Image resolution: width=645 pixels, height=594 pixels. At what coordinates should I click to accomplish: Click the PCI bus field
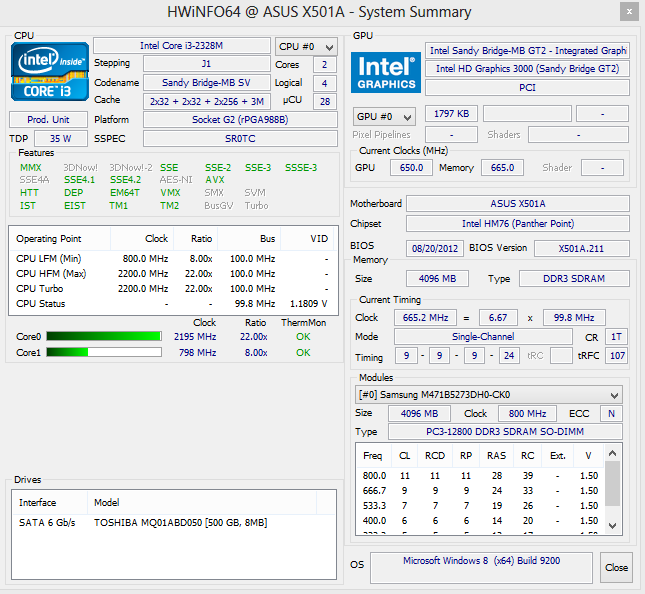[527, 88]
